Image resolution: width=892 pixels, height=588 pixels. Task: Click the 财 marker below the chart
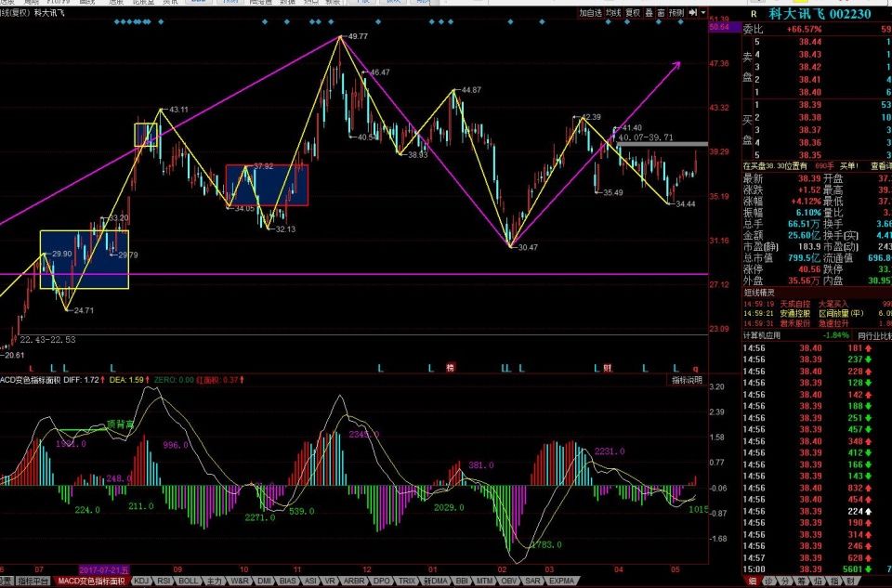coord(606,368)
